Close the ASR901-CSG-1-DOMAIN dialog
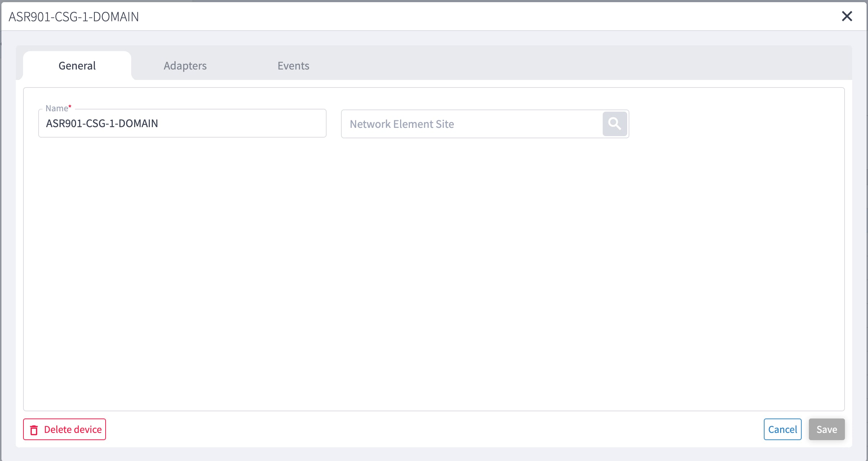Screen dimensions: 868x461 847,16
